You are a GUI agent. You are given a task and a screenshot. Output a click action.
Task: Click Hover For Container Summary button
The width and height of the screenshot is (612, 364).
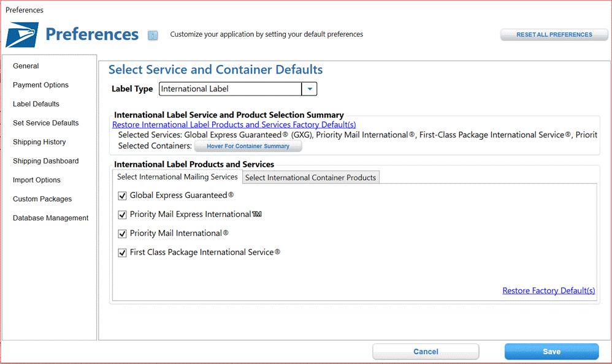pos(248,146)
